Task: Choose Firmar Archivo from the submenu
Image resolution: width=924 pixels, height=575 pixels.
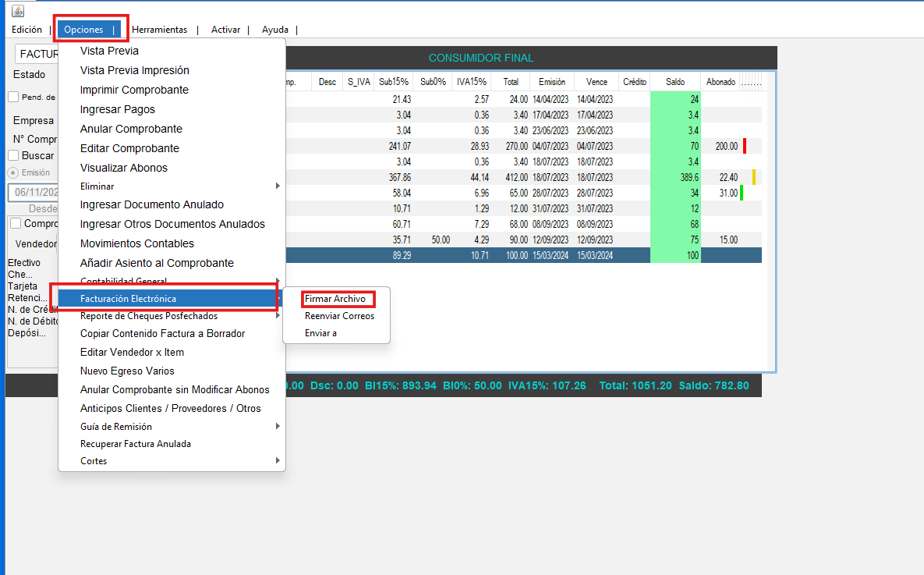Action: point(335,299)
